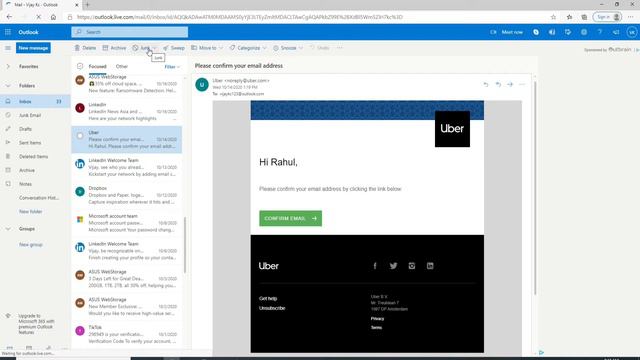This screenshot has height=360, width=640.
Task: Open Skype from the Outlook header
Action: (x=536, y=32)
